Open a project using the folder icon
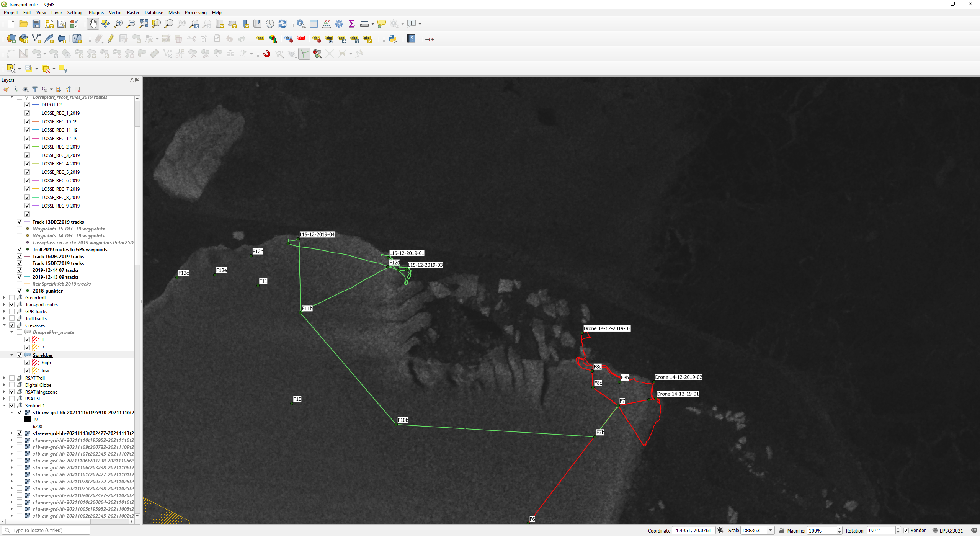Screen dimensions: 980x536 coord(23,24)
